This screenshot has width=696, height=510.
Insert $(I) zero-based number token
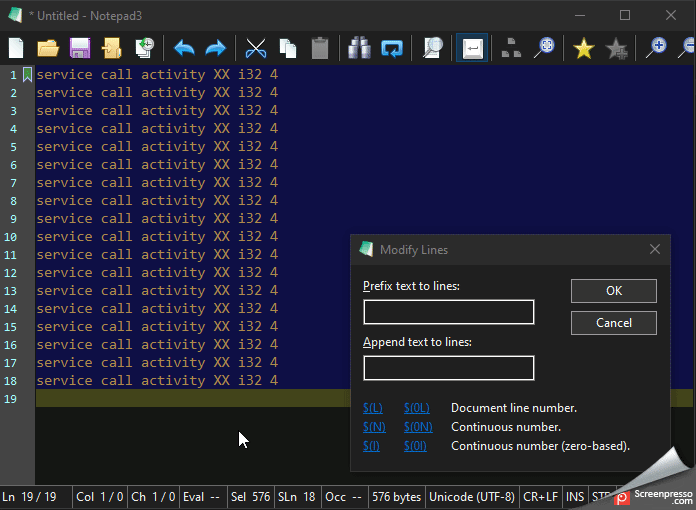pos(371,446)
